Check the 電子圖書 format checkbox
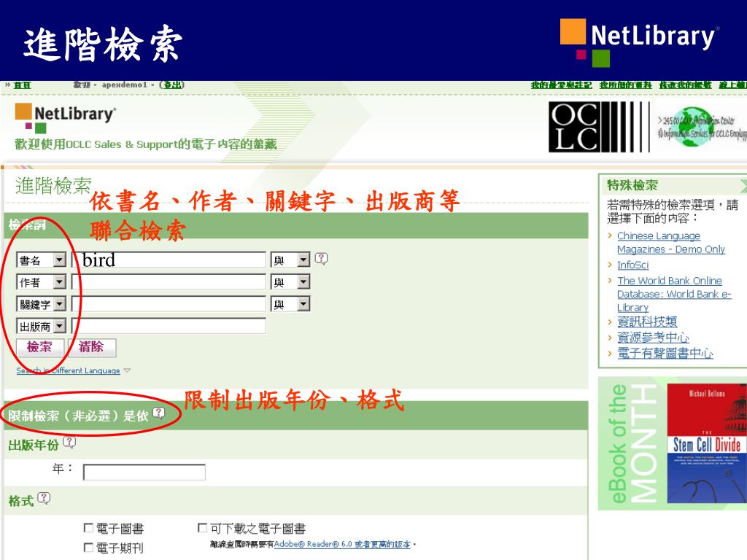Viewport: 747px width, 560px height. pyautogui.click(x=88, y=528)
